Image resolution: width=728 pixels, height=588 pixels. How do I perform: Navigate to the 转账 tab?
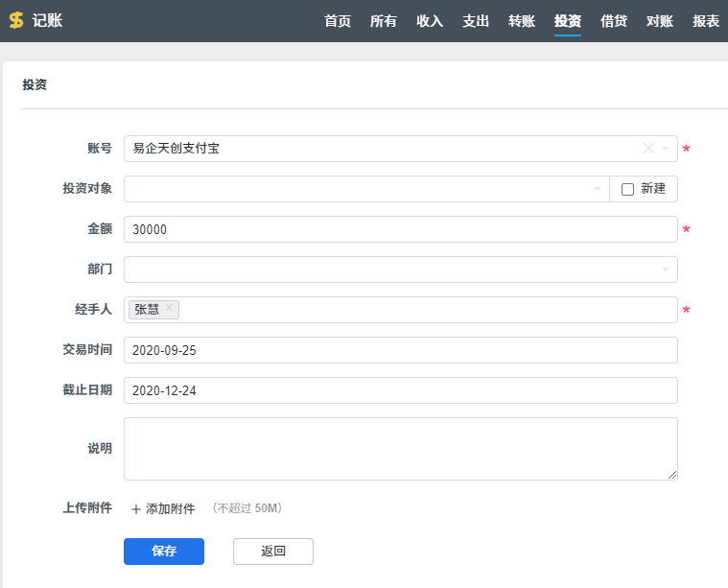[x=522, y=21]
